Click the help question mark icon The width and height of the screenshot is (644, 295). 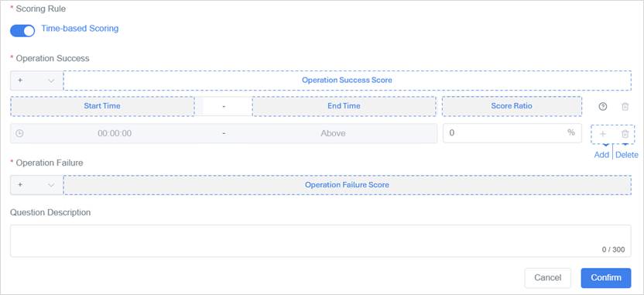[x=602, y=106]
